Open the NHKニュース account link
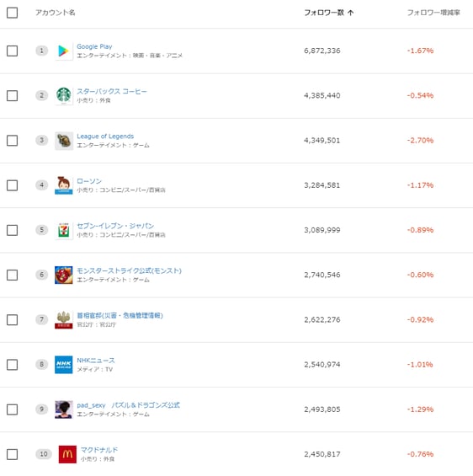Viewport: 473px width, 476px height. [96, 361]
